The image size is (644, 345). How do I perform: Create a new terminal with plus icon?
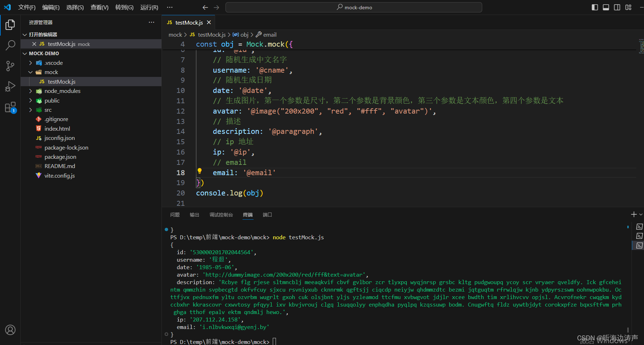click(634, 214)
